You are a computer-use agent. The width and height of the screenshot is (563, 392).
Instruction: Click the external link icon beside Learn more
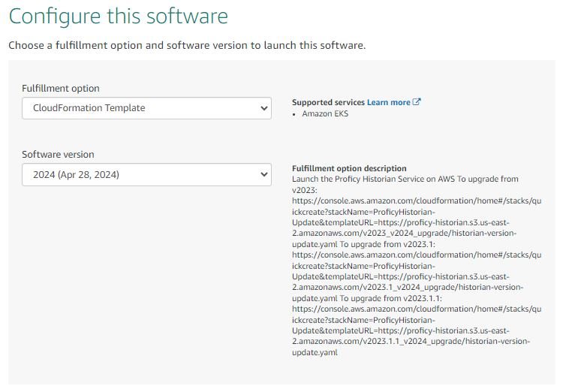[416, 102]
